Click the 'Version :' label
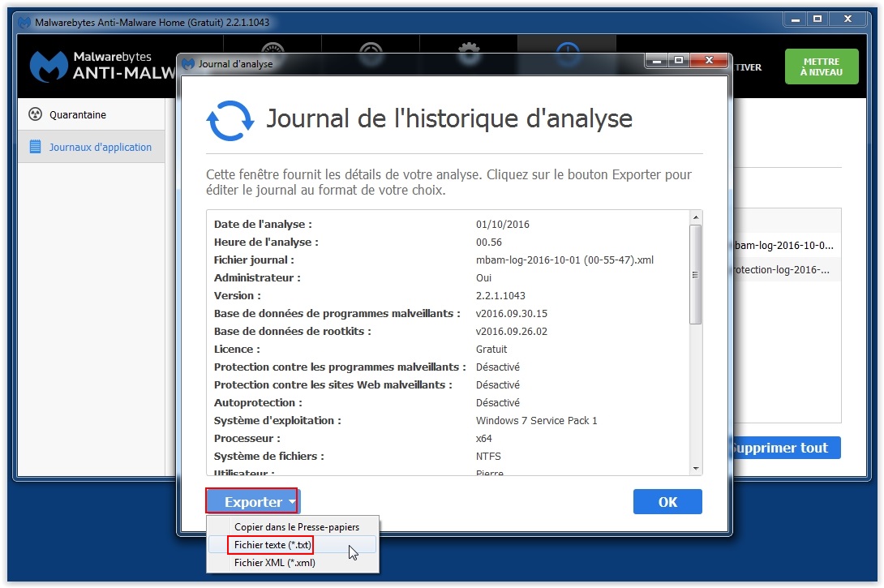884x588 pixels. tap(238, 295)
